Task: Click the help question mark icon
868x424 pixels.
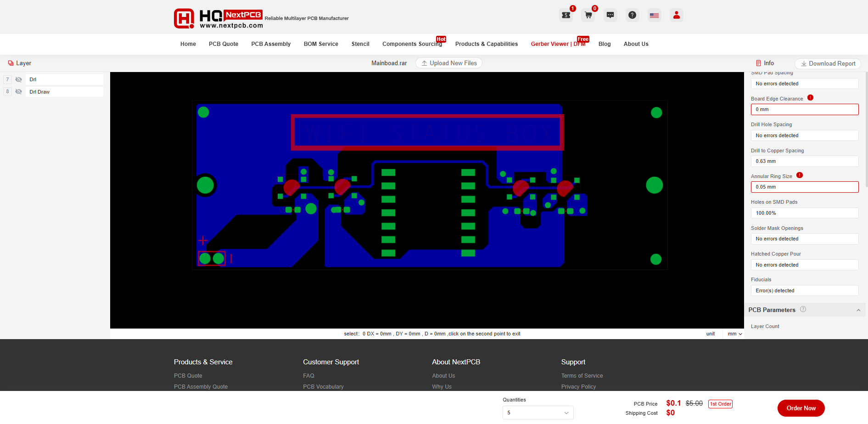Action: click(632, 15)
